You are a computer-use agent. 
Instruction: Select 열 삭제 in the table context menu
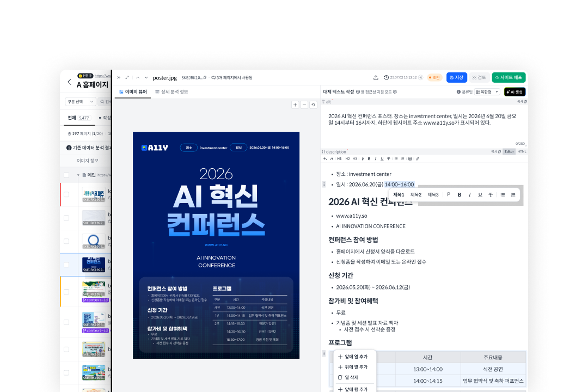coord(351,377)
